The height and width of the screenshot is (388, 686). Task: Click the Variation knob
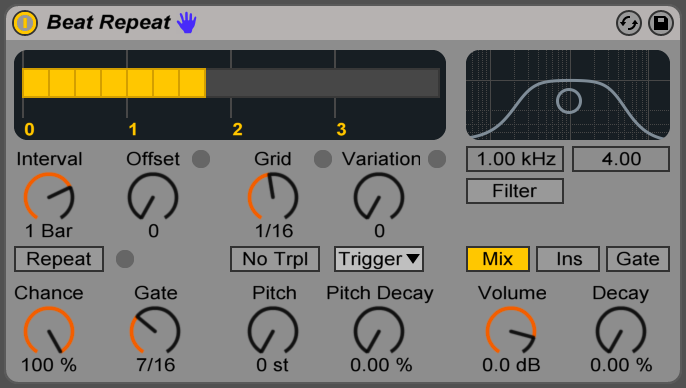point(379,196)
